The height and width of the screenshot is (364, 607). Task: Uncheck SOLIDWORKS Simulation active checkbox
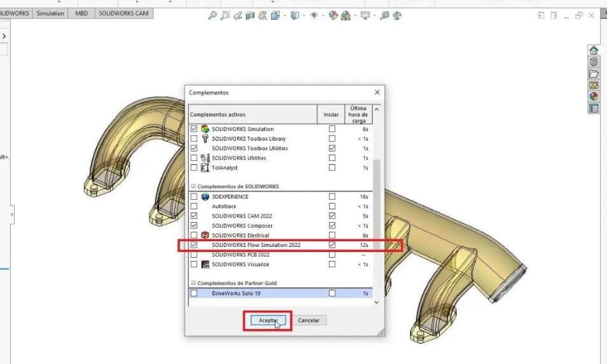[194, 129]
